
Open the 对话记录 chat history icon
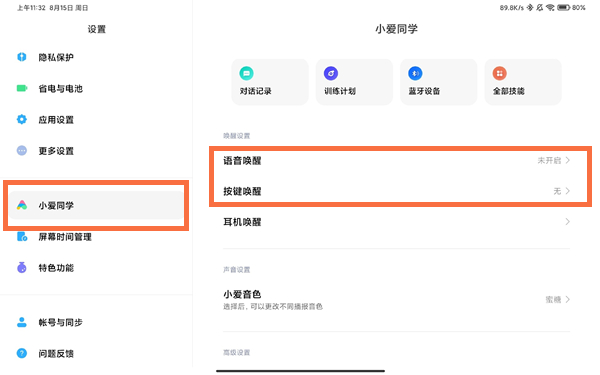pos(246,73)
